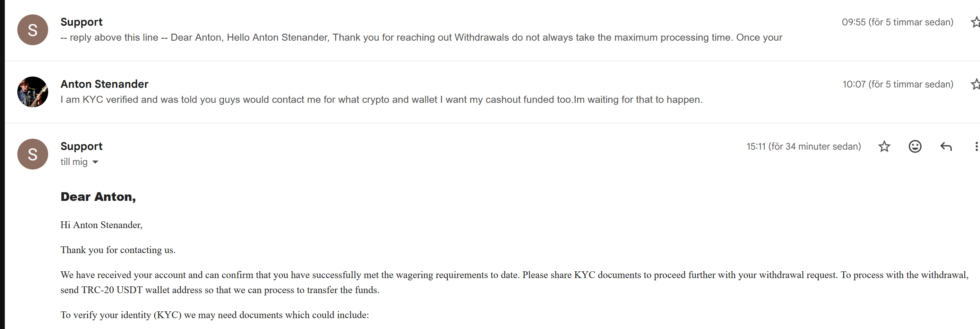Expand recipient details arrow beside "till mig"
Viewport: 980px width, 329px height.
click(96, 162)
